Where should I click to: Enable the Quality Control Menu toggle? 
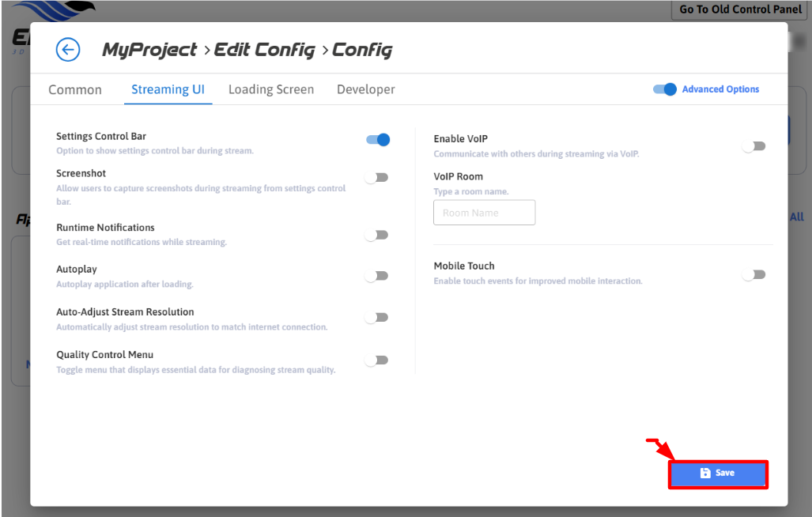point(376,360)
